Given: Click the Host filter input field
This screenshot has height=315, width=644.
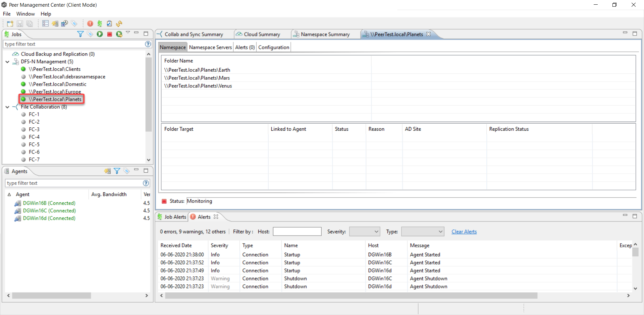Looking at the screenshot, I should point(297,232).
